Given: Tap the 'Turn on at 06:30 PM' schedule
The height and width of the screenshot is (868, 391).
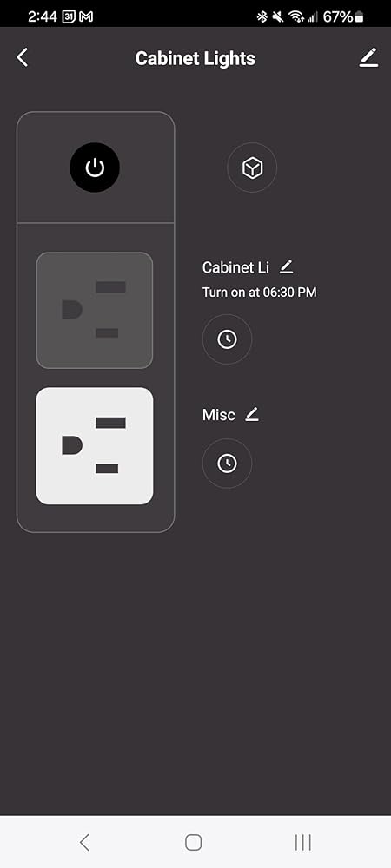Looking at the screenshot, I should coord(259,293).
